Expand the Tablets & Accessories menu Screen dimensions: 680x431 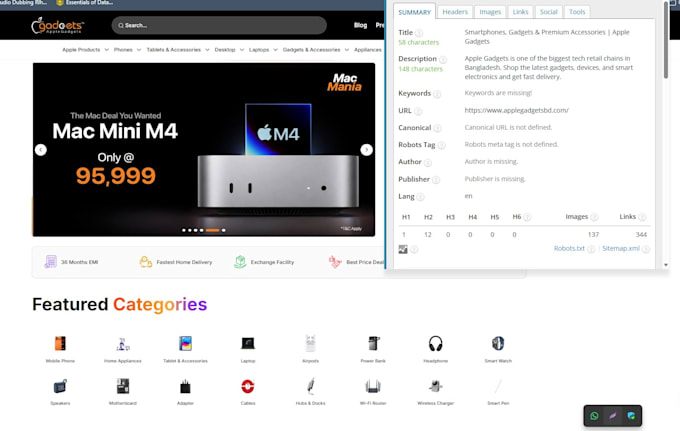(178, 50)
